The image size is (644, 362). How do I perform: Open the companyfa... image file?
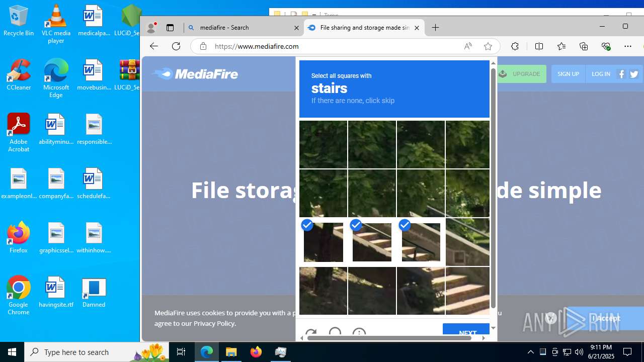tap(56, 184)
